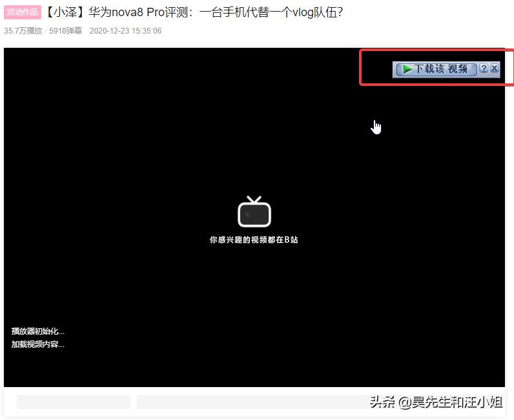514x420 pixels.
Task: Click the 5918弹幕 danmaku count
Action: 65,31
